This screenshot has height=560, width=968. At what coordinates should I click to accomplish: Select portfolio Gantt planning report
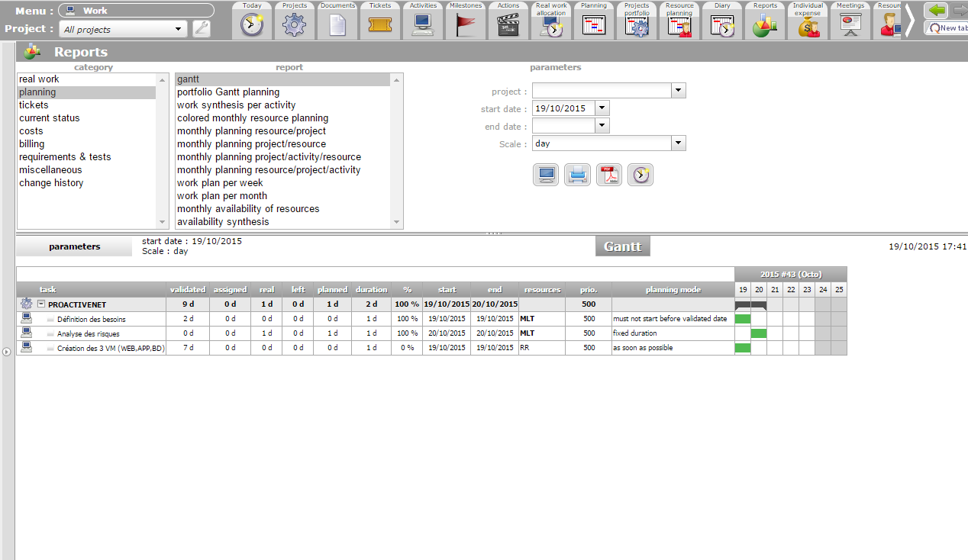(x=282, y=92)
